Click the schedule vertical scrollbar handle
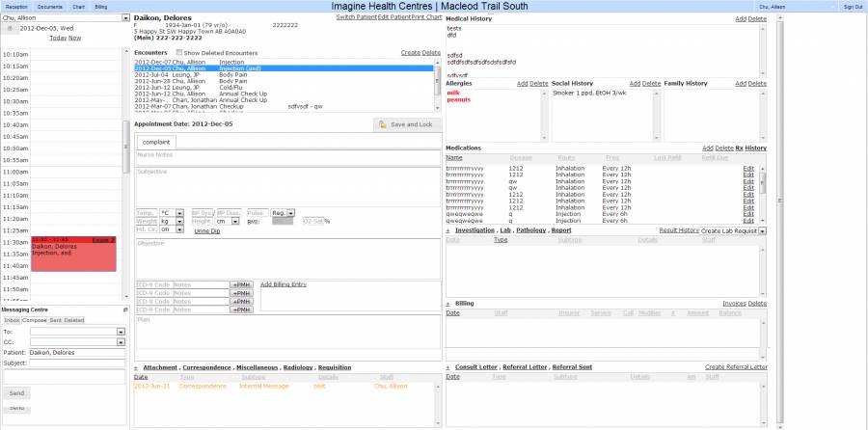Screen dimensions: 868x430 pos(125,147)
